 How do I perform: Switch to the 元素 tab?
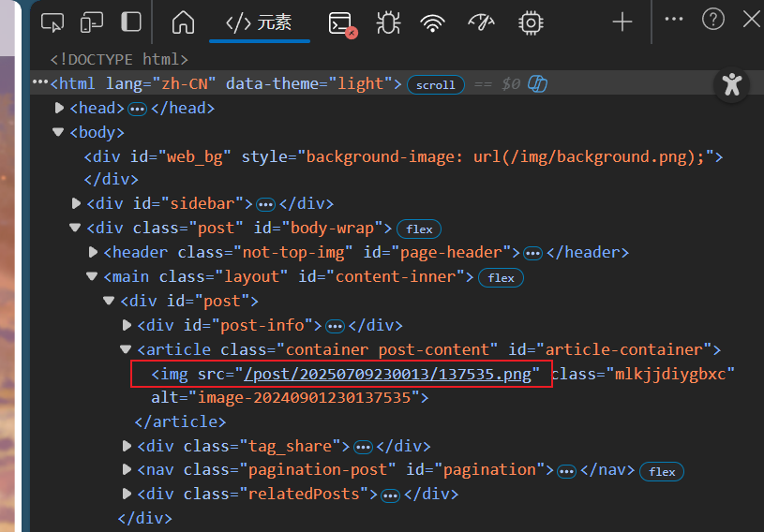[259, 22]
